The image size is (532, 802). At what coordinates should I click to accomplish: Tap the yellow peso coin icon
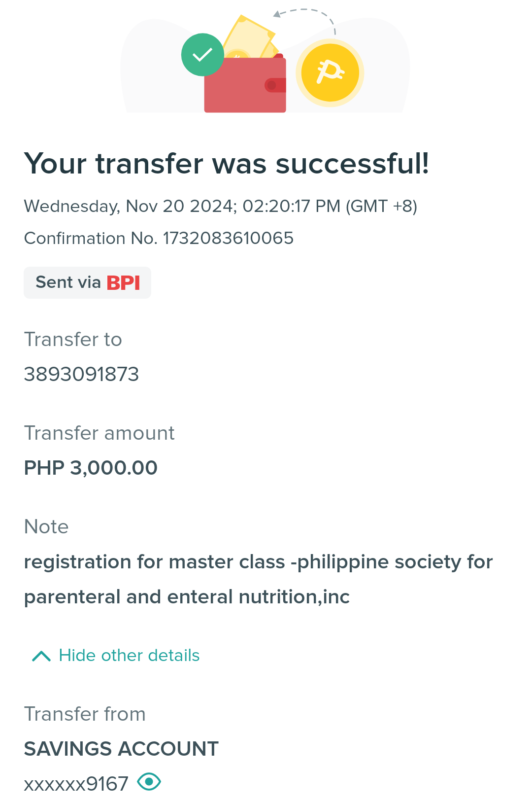coord(330,73)
